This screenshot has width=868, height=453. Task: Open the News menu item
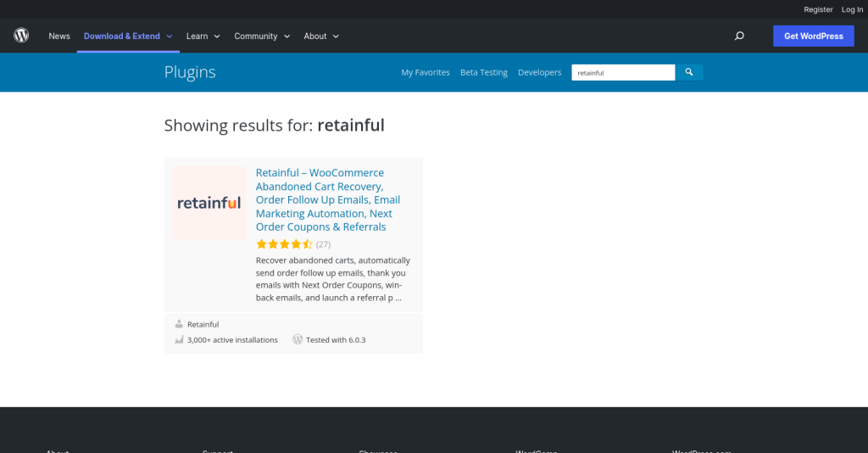pos(59,36)
